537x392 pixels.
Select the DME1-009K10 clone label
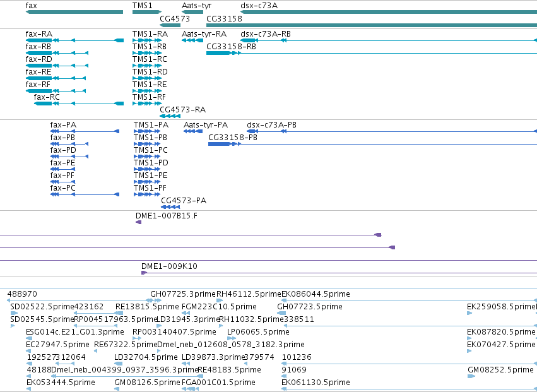click(170, 266)
